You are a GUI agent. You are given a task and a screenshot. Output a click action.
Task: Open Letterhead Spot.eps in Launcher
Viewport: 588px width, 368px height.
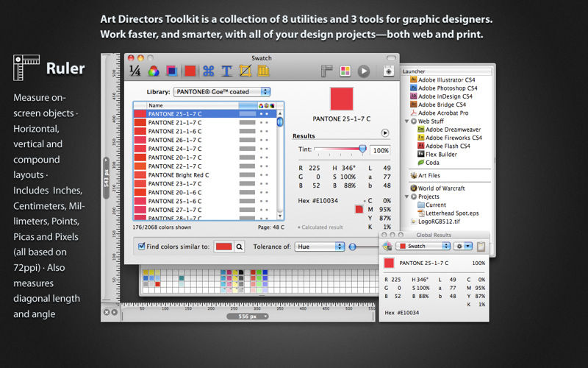[448, 213]
